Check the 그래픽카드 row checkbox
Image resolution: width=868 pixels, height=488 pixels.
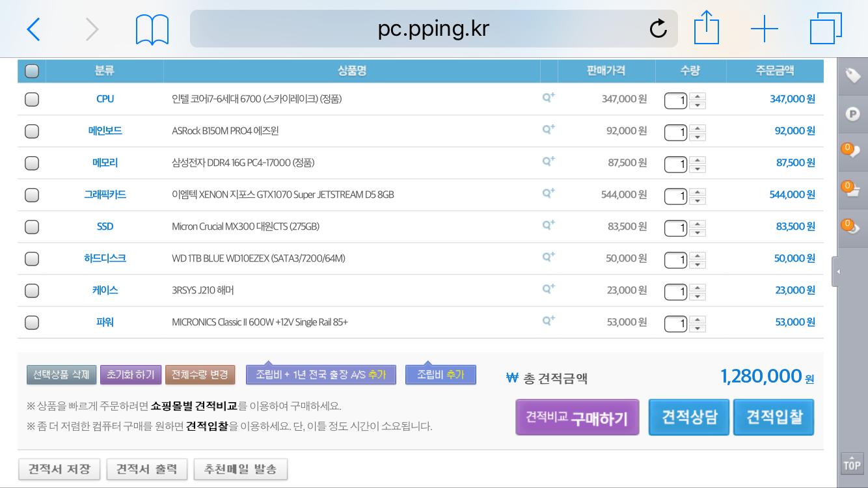[x=32, y=195]
